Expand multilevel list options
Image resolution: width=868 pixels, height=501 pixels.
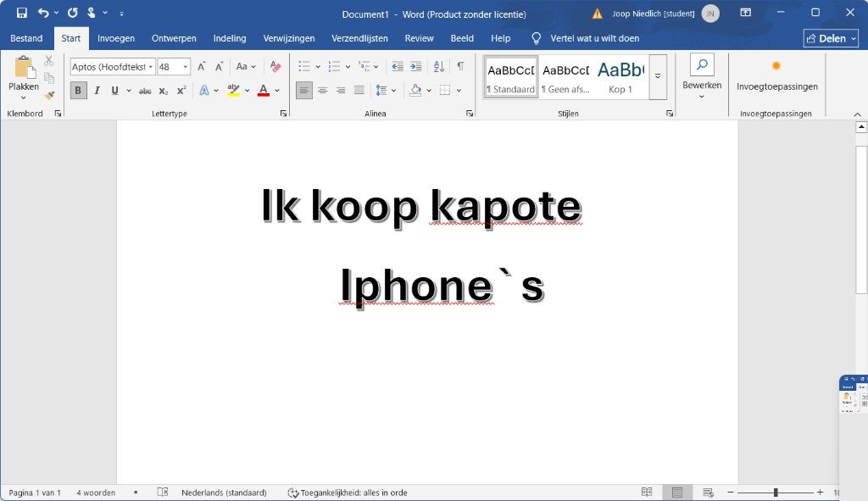(x=376, y=67)
